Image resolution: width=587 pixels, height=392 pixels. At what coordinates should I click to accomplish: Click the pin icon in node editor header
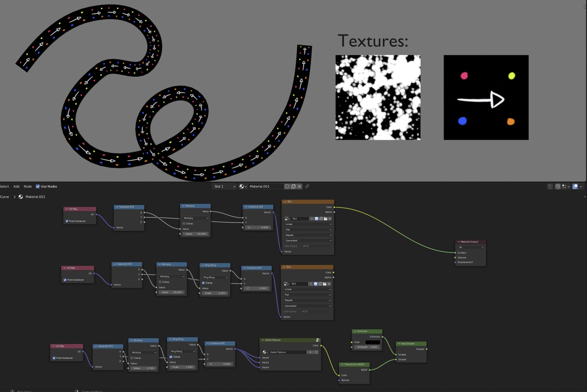point(307,186)
